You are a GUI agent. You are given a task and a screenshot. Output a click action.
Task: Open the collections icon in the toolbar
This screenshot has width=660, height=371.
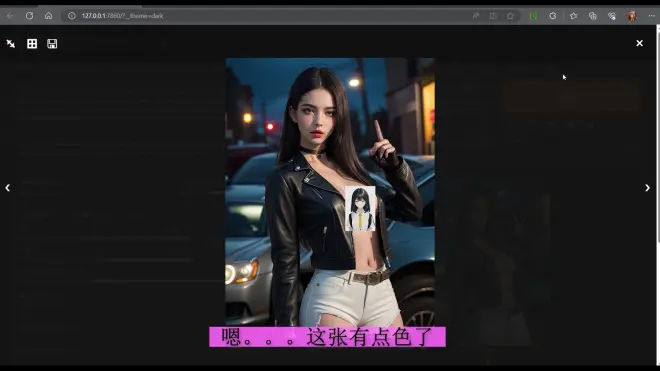(593, 16)
